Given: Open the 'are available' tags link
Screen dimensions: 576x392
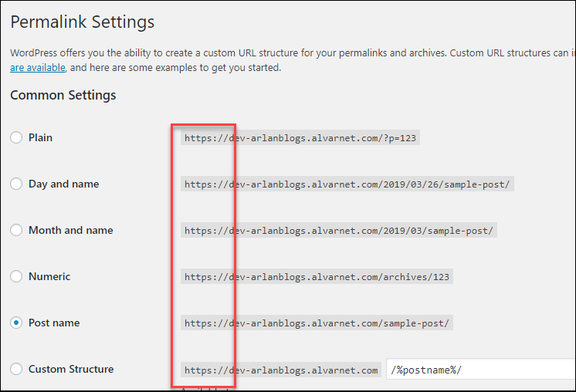Looking at the screenshot, I should pos(38,68).
